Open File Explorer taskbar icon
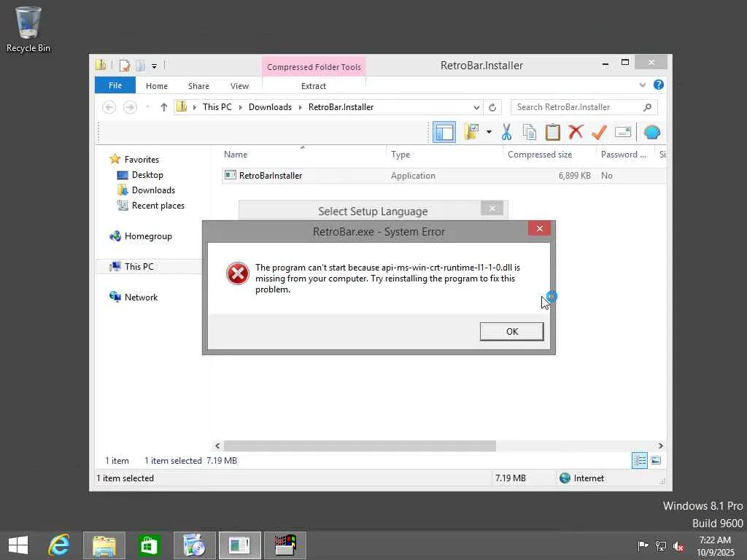Viewport: 747px width, 560px height. (104, 545)
